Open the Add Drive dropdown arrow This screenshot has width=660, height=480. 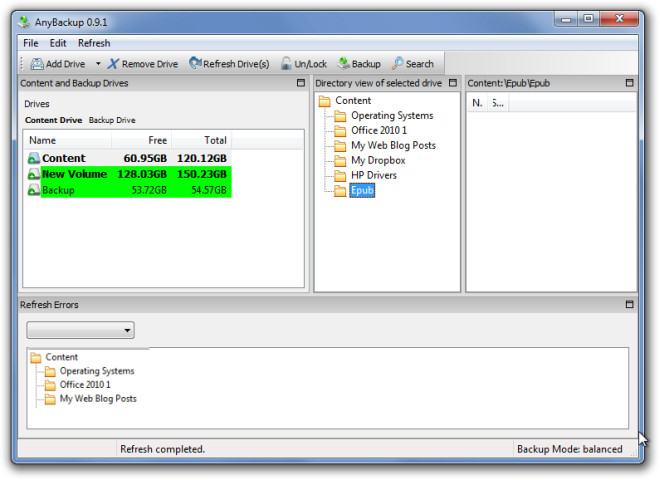(x=98, y=64)
